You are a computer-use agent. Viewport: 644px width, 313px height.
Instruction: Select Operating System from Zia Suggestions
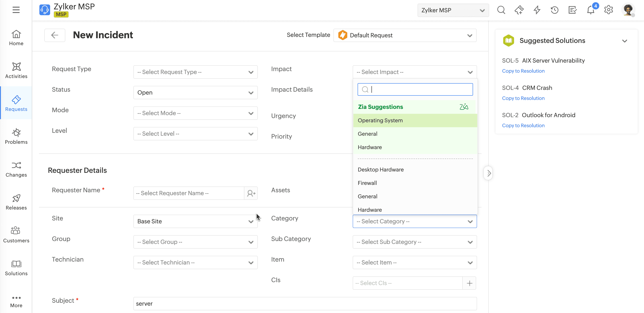click(380, 121)
